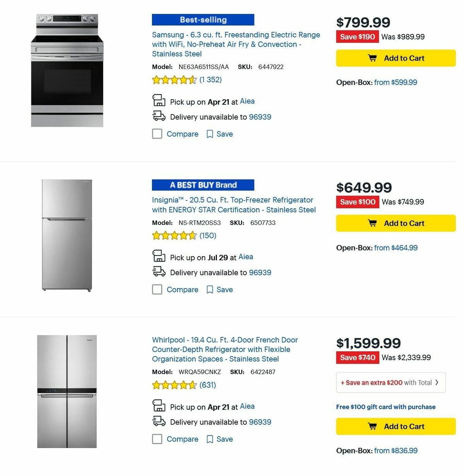This screenshot has height=476, width=464.
Task: Click the store pickup icon for the Samsung range
Action: click(x=159, y=100)
